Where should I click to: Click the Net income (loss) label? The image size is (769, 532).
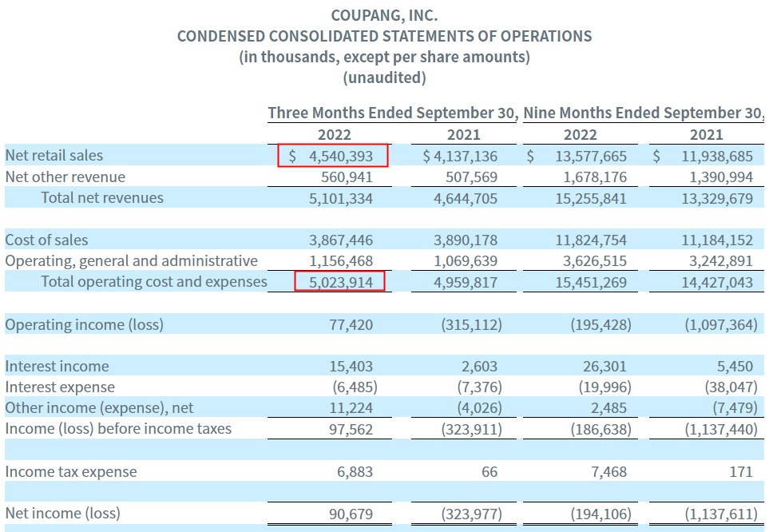coord(63,514)
